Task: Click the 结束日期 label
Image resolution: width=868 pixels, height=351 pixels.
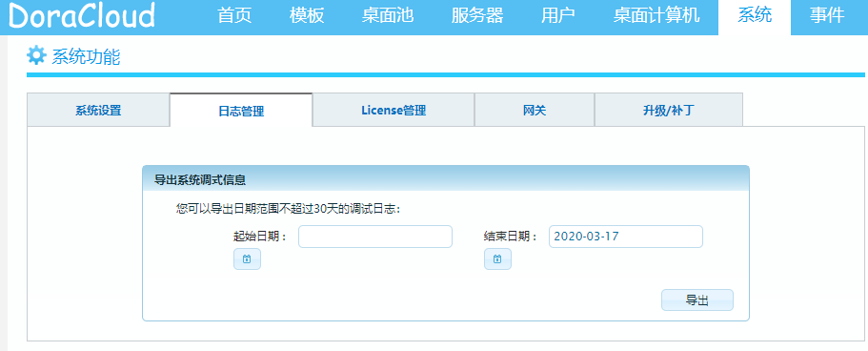Action: [511, 237]
